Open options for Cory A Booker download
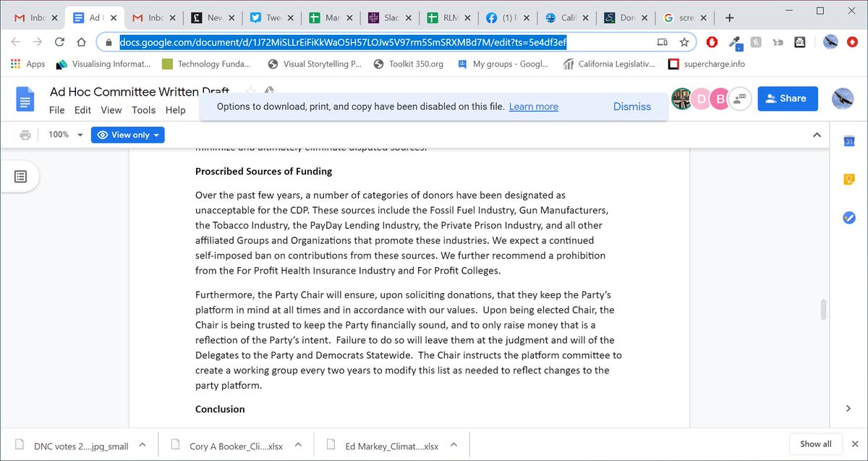This screenshot has width=868, height=461. pos(299,444)
